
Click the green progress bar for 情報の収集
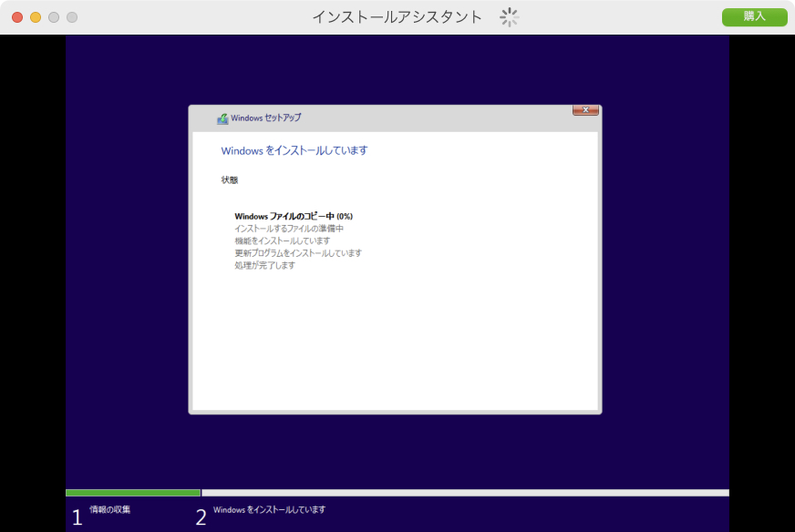pos(132,492)
